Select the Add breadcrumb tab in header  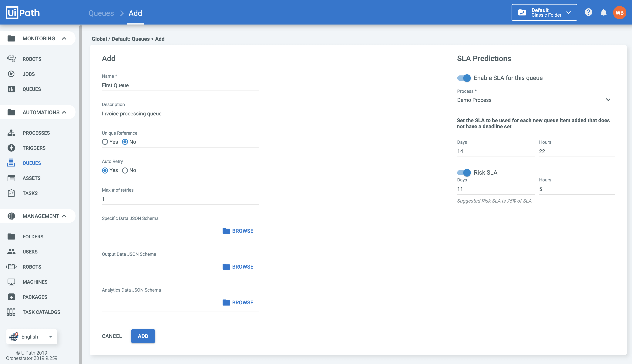pos(135,13)
